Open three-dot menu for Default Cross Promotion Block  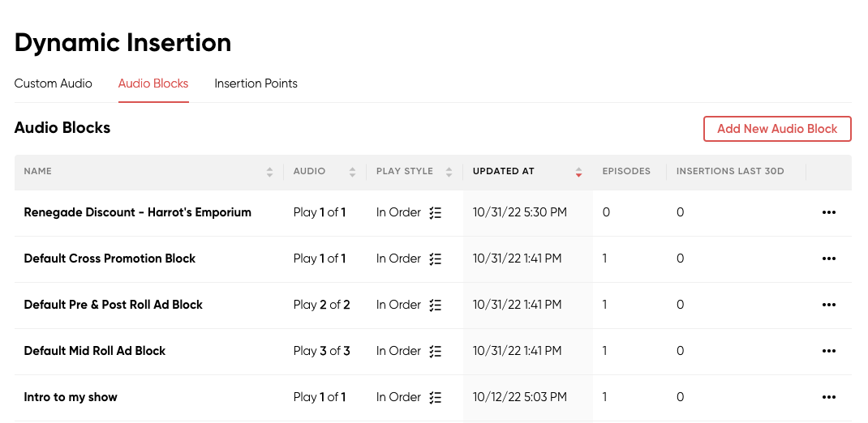828,258
